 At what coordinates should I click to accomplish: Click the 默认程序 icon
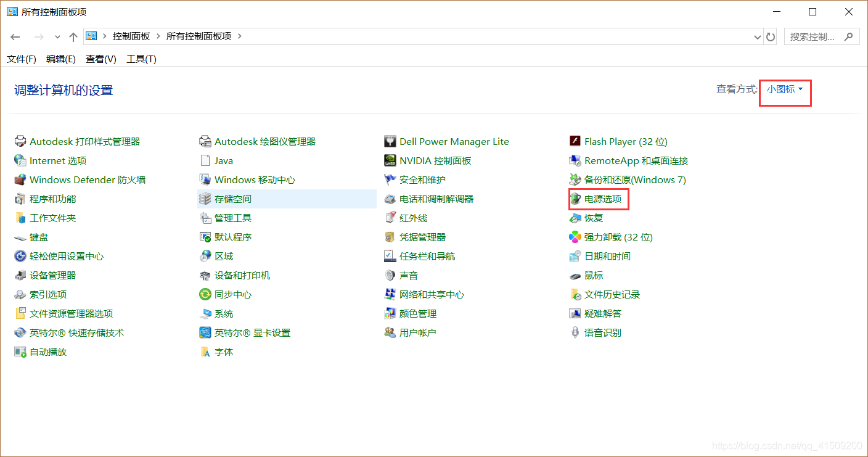pos(205,237)
